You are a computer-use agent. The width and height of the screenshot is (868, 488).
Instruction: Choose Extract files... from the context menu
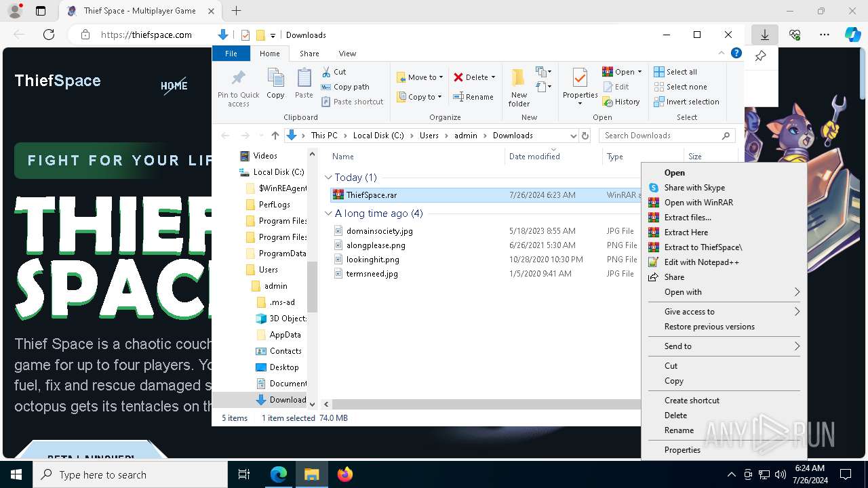724,218
